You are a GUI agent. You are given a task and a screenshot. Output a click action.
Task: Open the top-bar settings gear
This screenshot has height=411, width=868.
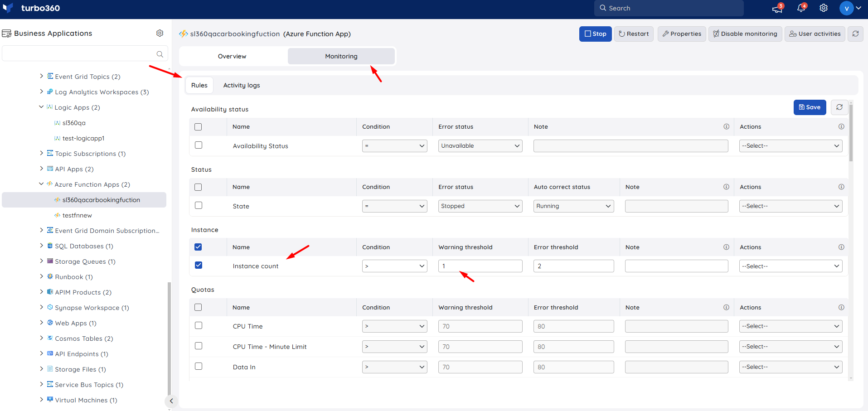tap(824, 8)
